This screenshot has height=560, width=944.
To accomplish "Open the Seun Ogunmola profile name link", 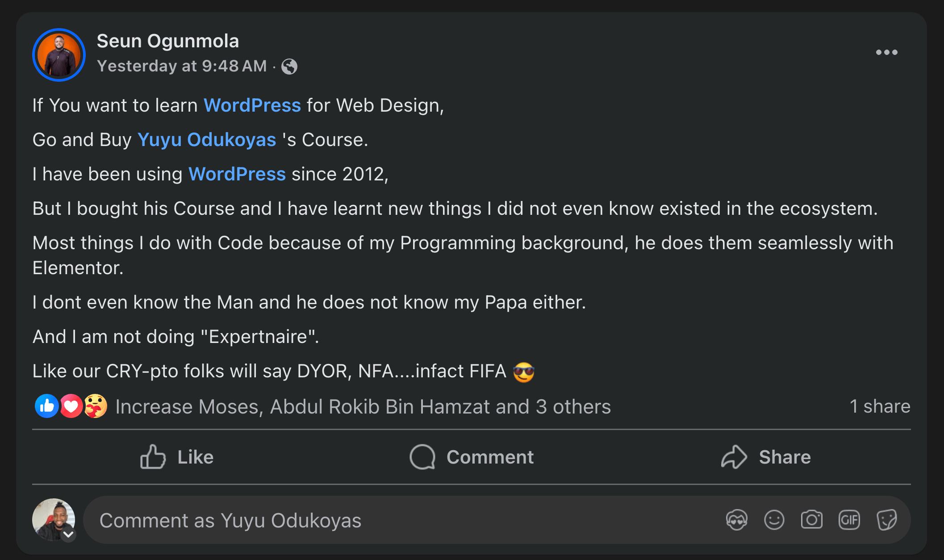I will (x=168, y=41).
